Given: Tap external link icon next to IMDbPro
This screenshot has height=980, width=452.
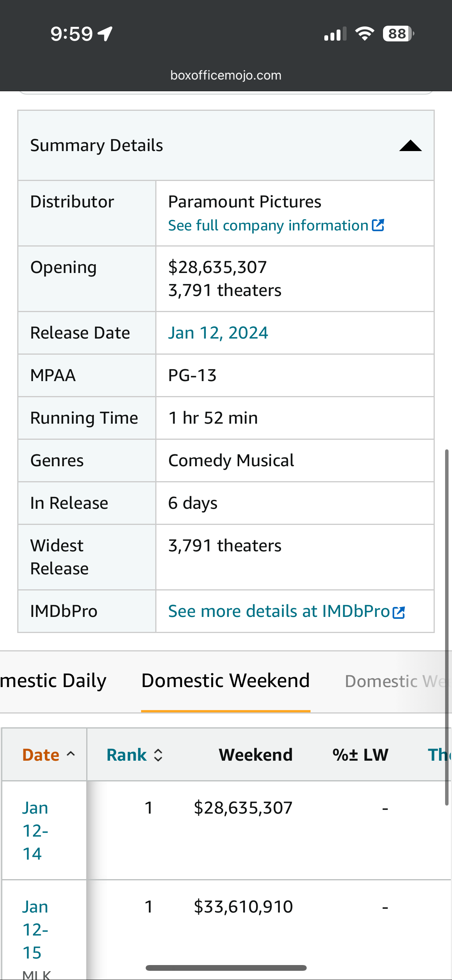Looking at the screenshot, I should click(399, 612).
